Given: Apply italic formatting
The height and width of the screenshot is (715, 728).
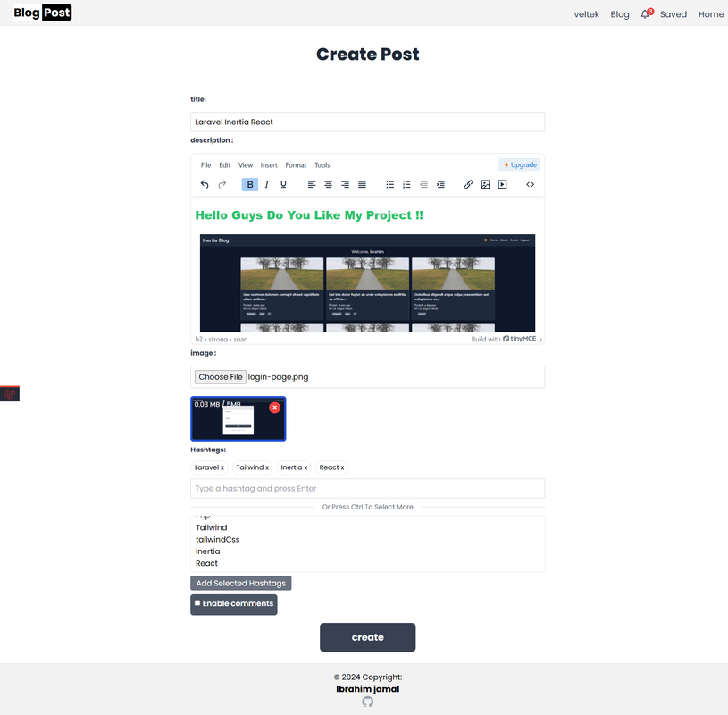Looking at the screenshot, I should pos(266,184).
